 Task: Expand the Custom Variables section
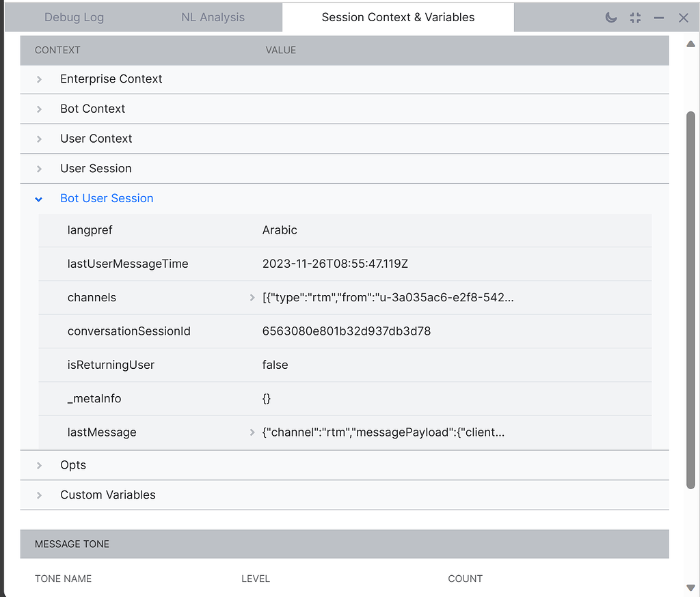tap(38, 495)
